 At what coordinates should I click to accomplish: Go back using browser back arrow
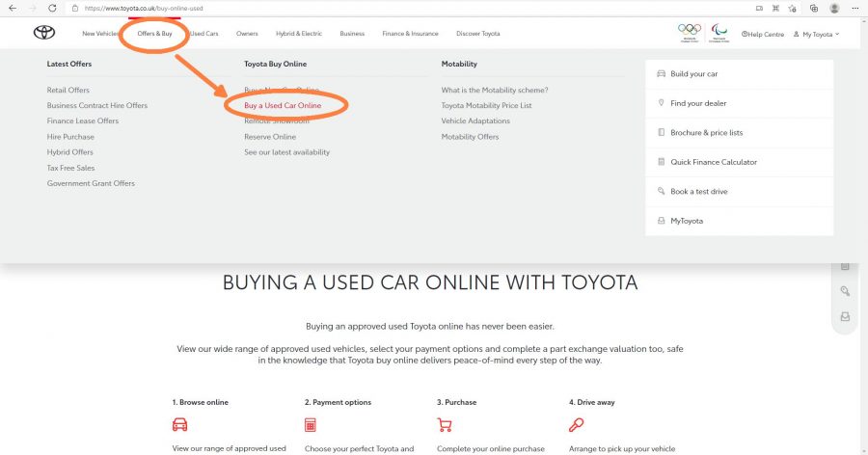[x=13, y=9]
